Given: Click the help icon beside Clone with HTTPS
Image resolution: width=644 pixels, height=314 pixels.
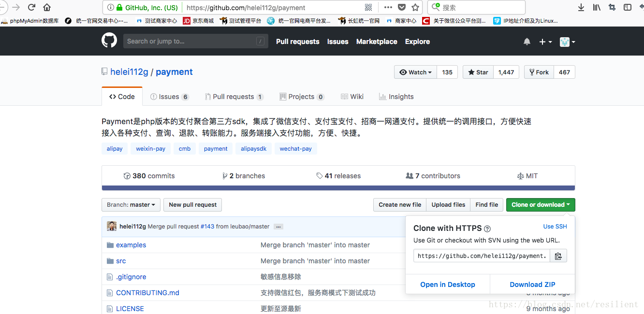Looking at the screenshot, I should pyautogui.click(x=487, y=229).
